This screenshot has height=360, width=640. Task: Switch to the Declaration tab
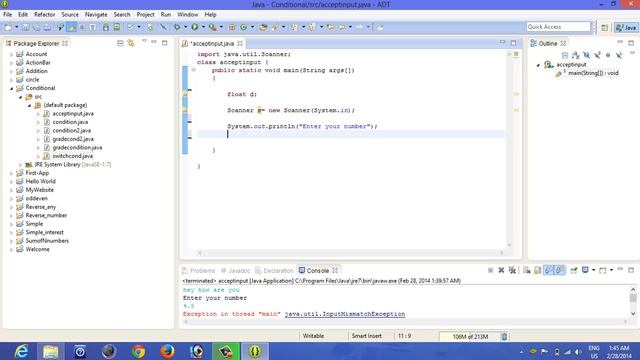coord(274,271)
